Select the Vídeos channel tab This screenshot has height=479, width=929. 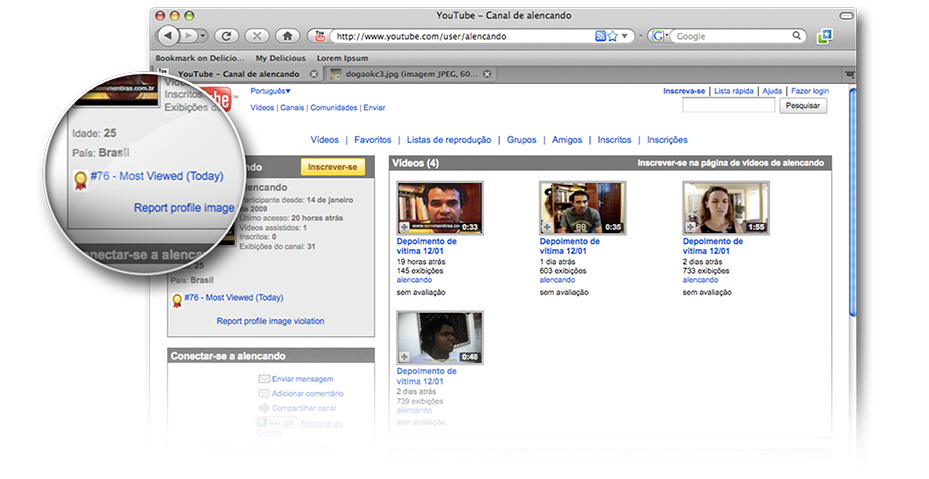(325, 140)
